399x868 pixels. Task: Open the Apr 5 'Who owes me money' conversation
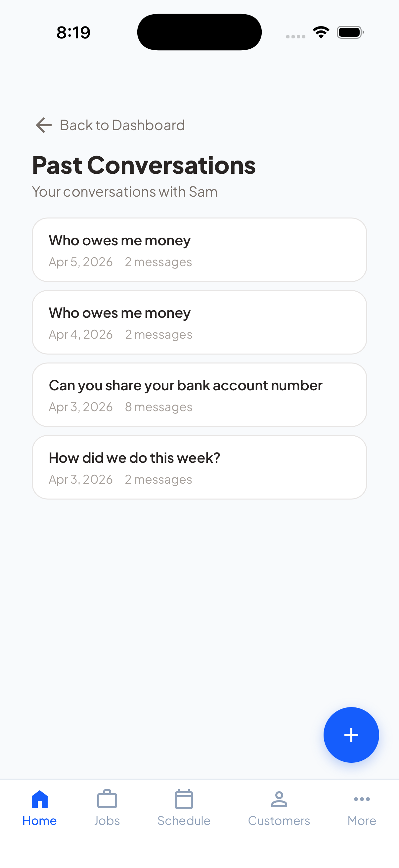coord(199,250)
